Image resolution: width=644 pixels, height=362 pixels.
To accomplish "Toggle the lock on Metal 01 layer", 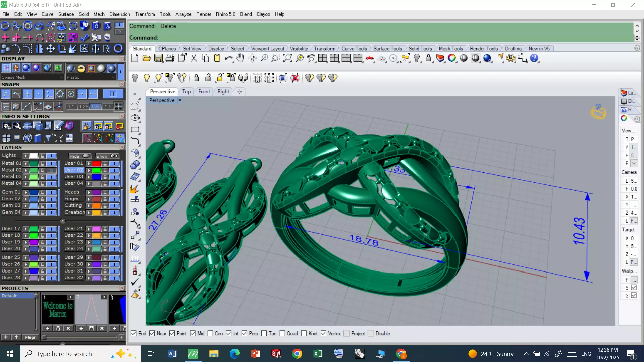I will pos(42,164).
